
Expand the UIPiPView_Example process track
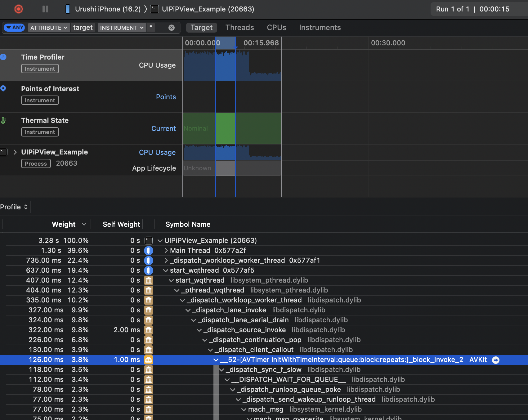click(15, 152)
